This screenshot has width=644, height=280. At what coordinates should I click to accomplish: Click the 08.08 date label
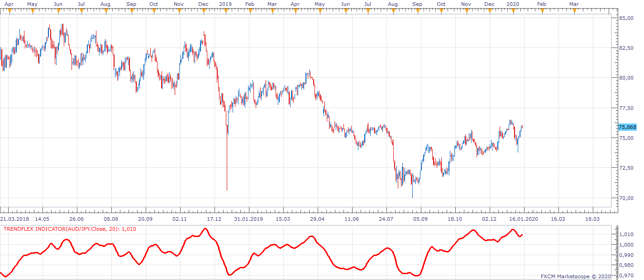(x=111, y=219)
